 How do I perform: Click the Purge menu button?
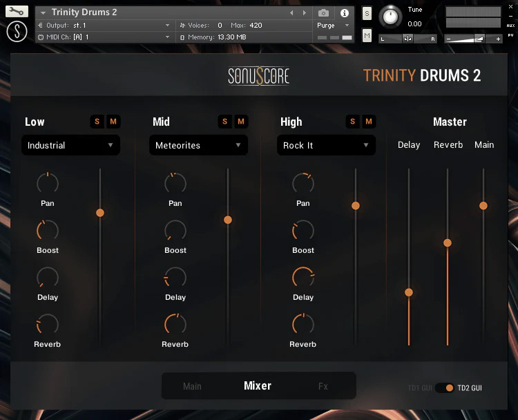click(x=329, y=26)
